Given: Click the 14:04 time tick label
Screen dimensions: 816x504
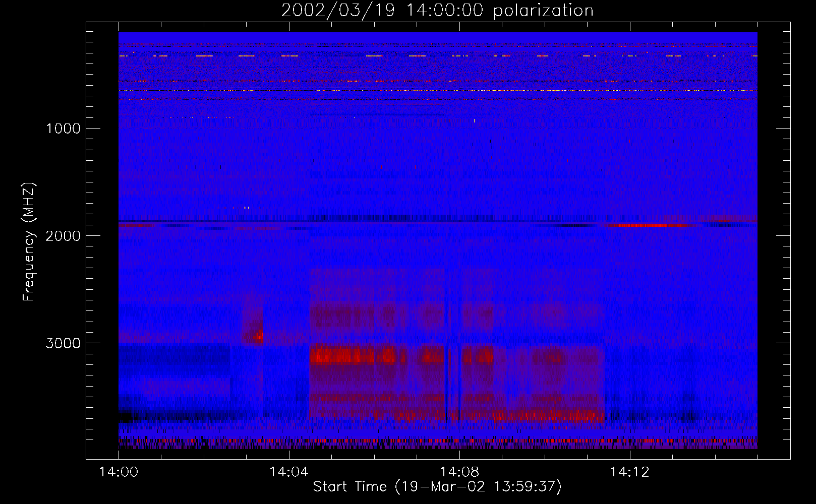Looking at the screenshot, I should pyautogui.click(x=289, y=472).
